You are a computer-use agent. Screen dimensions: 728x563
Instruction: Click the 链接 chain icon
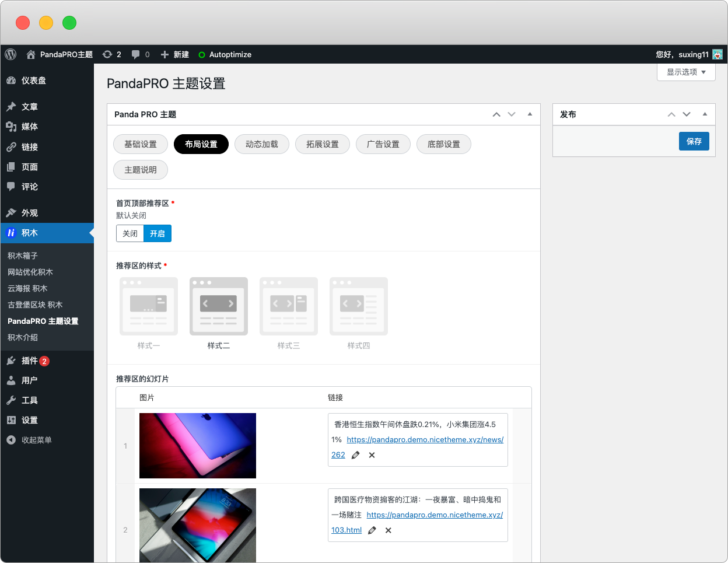tap(11, 147)
